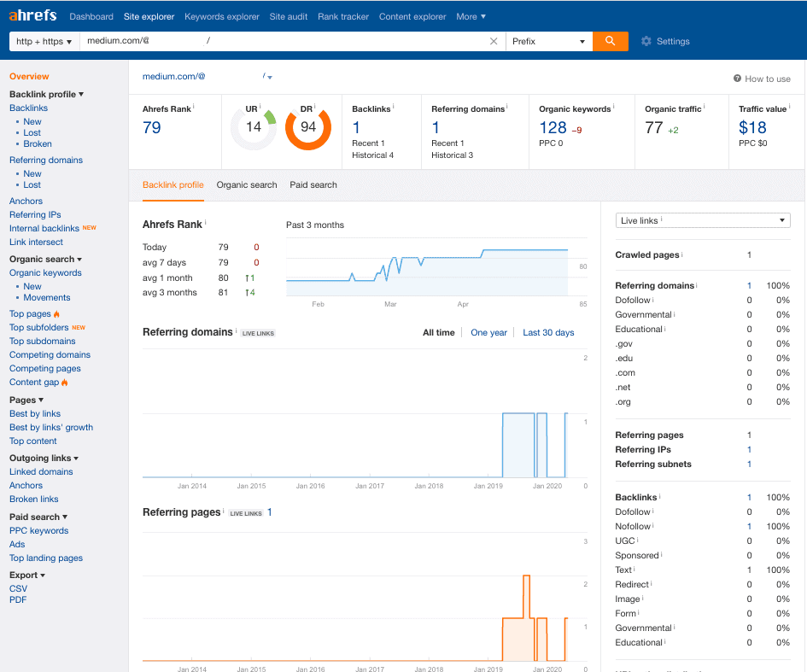Open the Prefix mode dropdown
This screenshot has height=672, width=807.
pyautogui.click(x=548, y=41)
